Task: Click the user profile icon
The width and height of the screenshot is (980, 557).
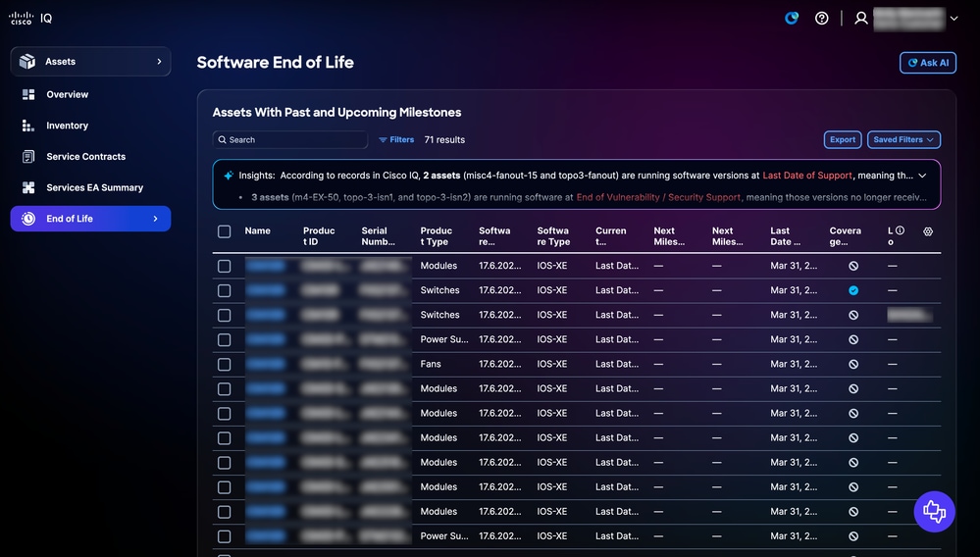Action: coord(861,18)
